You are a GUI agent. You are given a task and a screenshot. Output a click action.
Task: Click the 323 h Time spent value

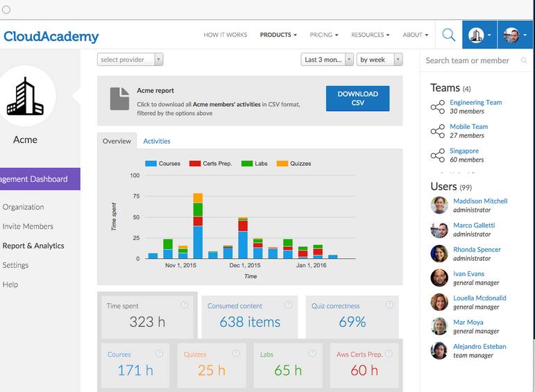point(147,322)
